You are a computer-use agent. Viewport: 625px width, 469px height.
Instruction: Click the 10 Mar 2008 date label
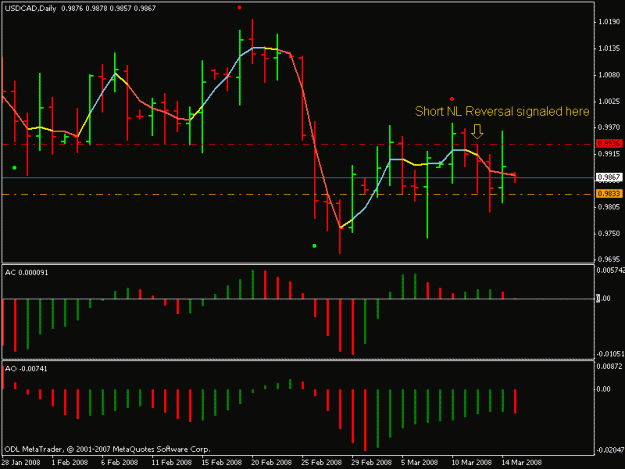[472, 462]
